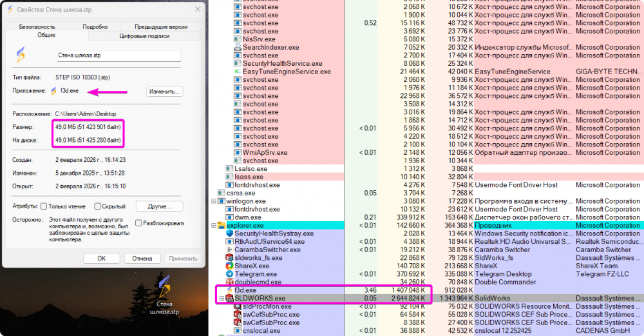This screenshot has height=336, width=644.
Task: Click the file name input field
Action: click(x=117, y=56)
